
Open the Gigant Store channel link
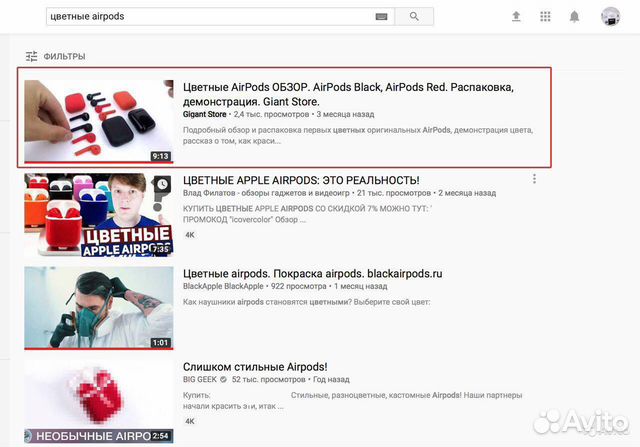[204, 114]
